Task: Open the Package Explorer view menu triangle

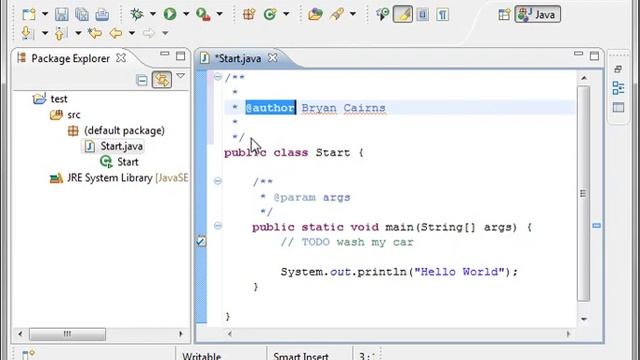Action: tap(180, 76)
